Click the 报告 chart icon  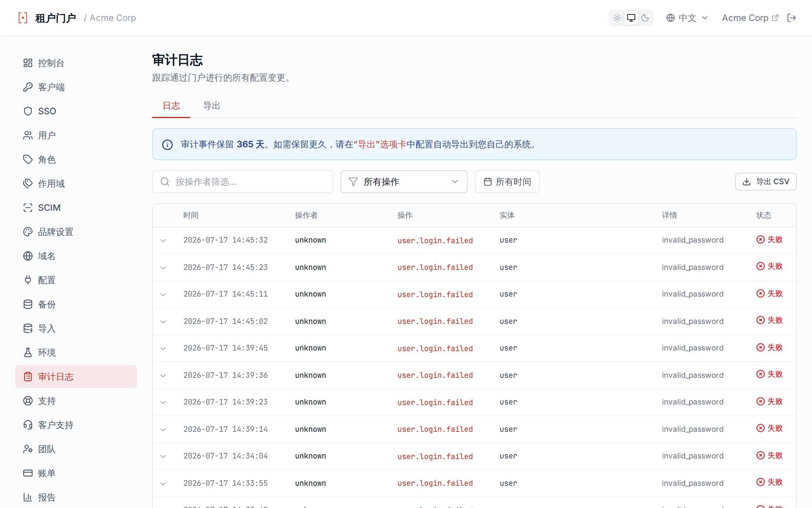(28, 497)
